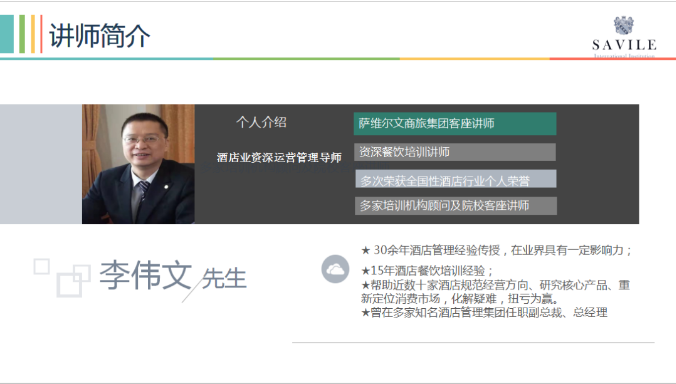Click the line 曾在多家知名酒店管理集团任职副总裁

pos(484,312)
